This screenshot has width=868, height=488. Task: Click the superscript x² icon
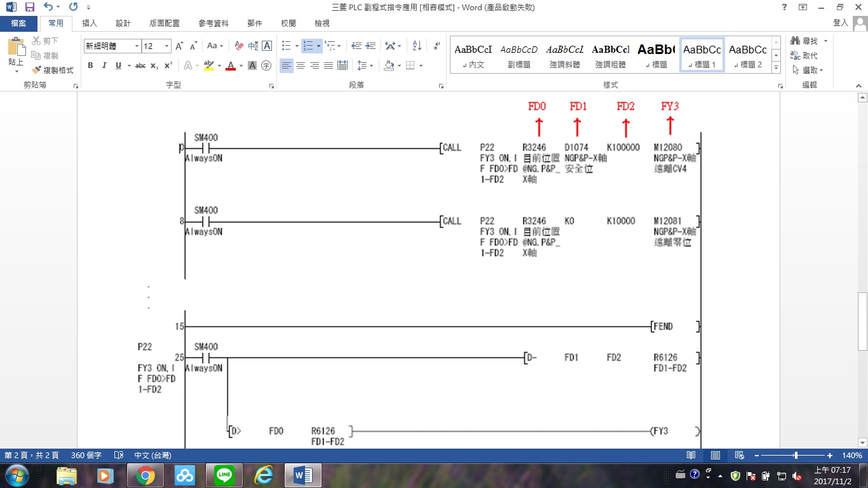(x=168, y=65)
